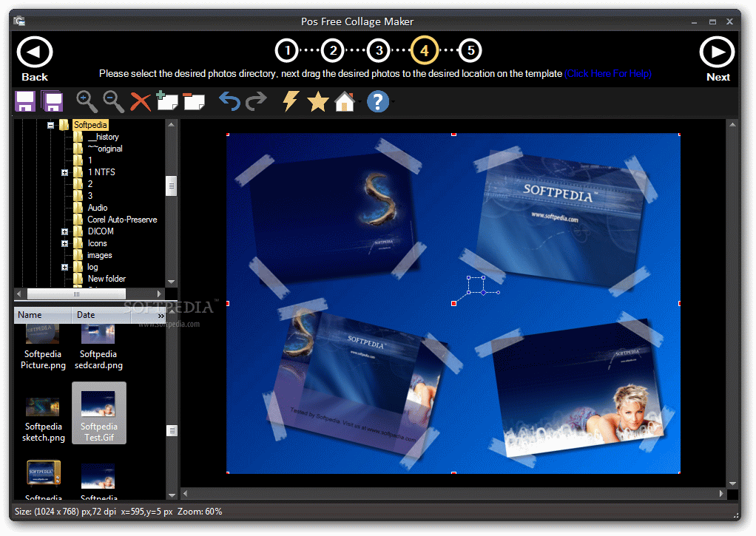756x536 pixels.
Task: Select the Corel Auto-Preserve folder
Action: (122, 220)
